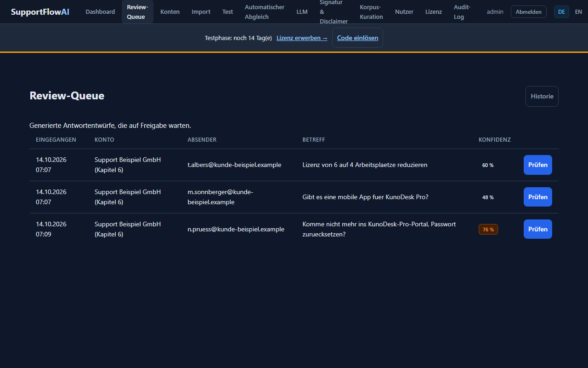Image resolution: width=588 pixels, height=368 pixels.
Task: Click 'Testphase: noch 14 Tag(e)' notice
Action: (238, 38)
